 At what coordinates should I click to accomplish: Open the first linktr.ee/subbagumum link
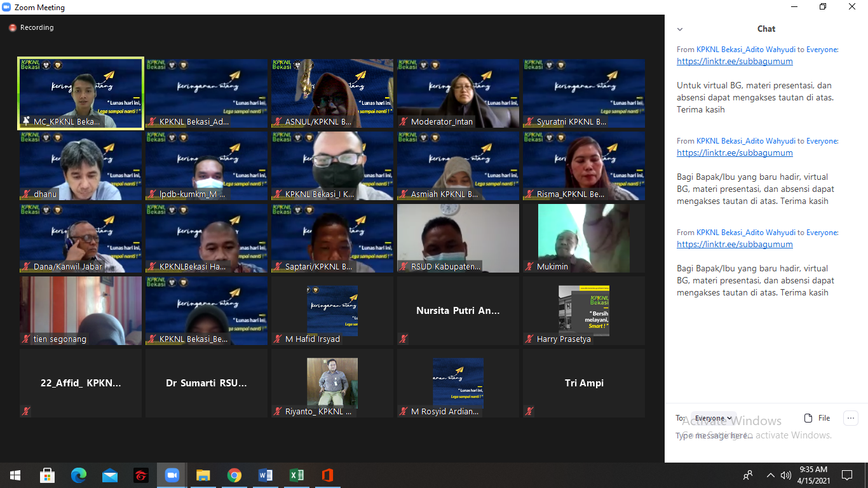point(735,62)
